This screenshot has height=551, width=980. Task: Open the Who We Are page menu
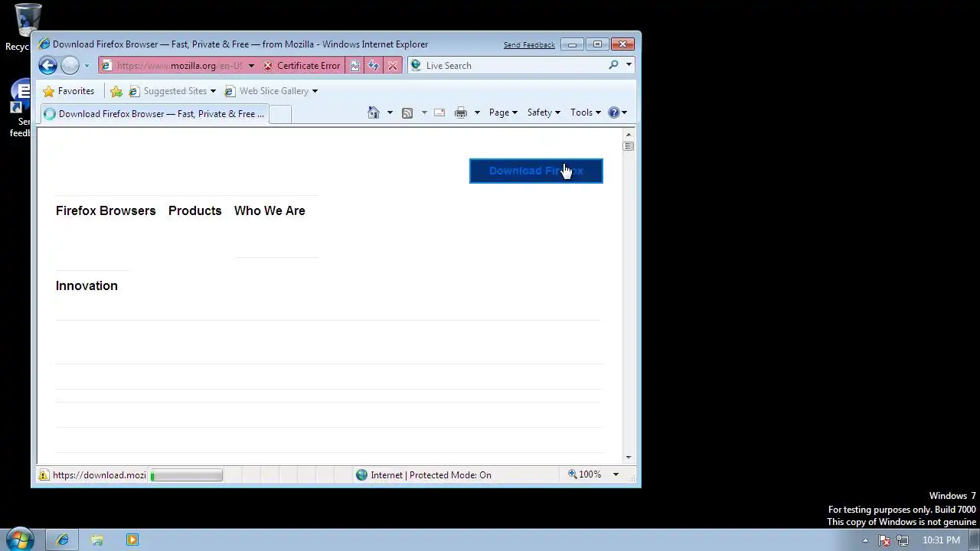(x=269, y=210)
